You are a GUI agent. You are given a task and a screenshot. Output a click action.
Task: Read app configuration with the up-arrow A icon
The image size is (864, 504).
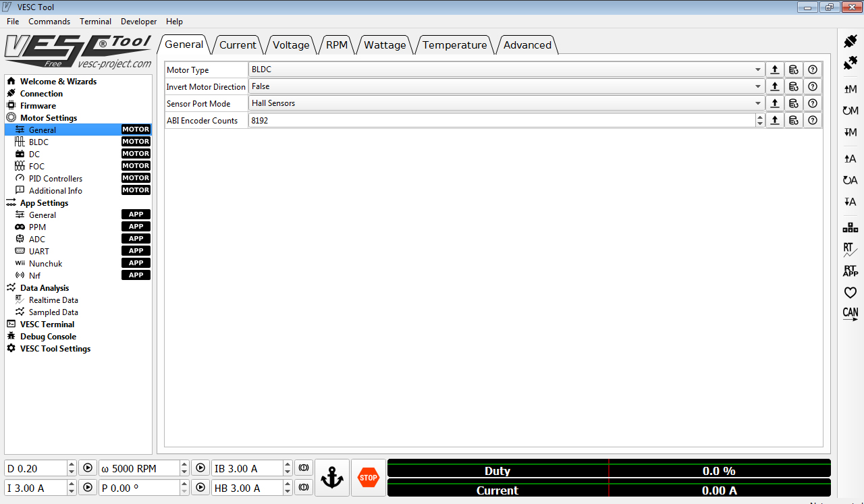(x=850, y=159)
